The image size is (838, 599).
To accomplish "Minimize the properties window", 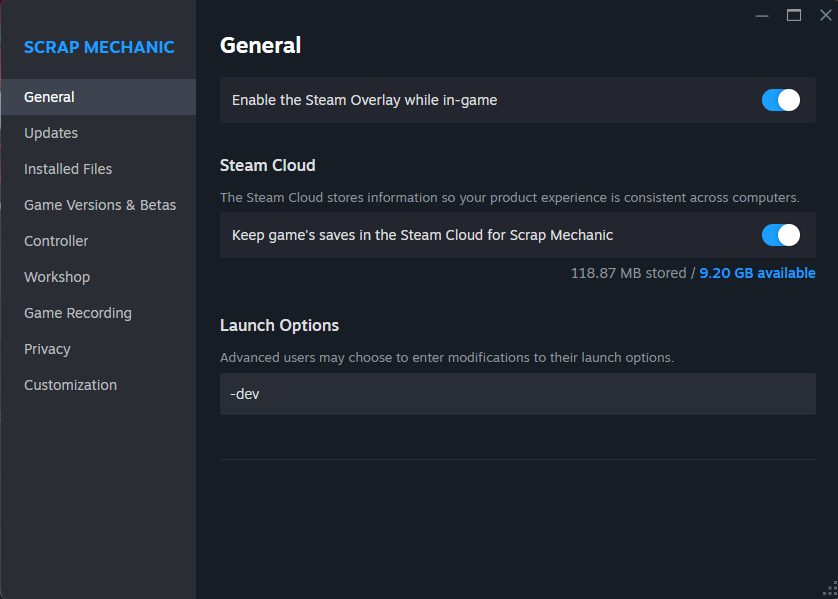I will (762, 15).
